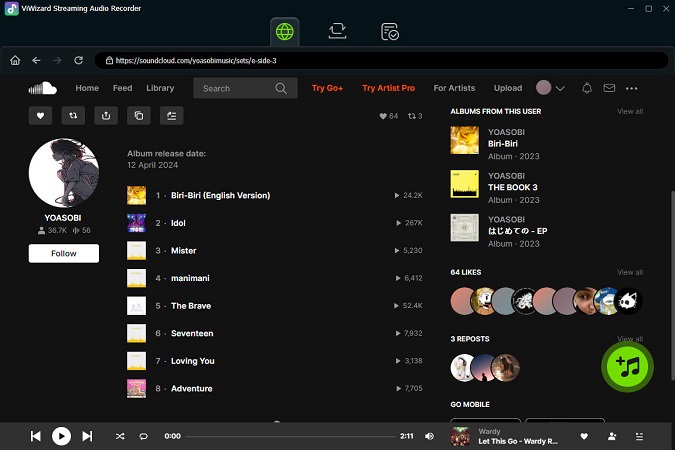Viewport: 675px width, 450px height.
Task: Repost the album with repost button
Action: click(73, 115)
